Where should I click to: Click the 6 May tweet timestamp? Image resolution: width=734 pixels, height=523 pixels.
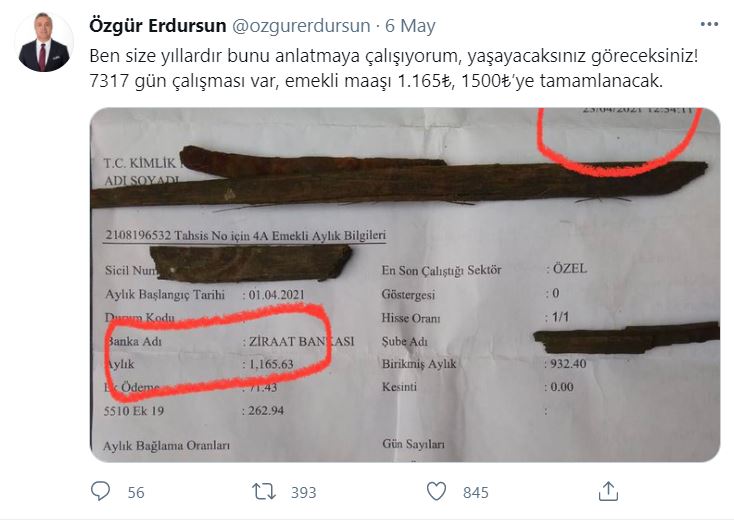point(410,26)
